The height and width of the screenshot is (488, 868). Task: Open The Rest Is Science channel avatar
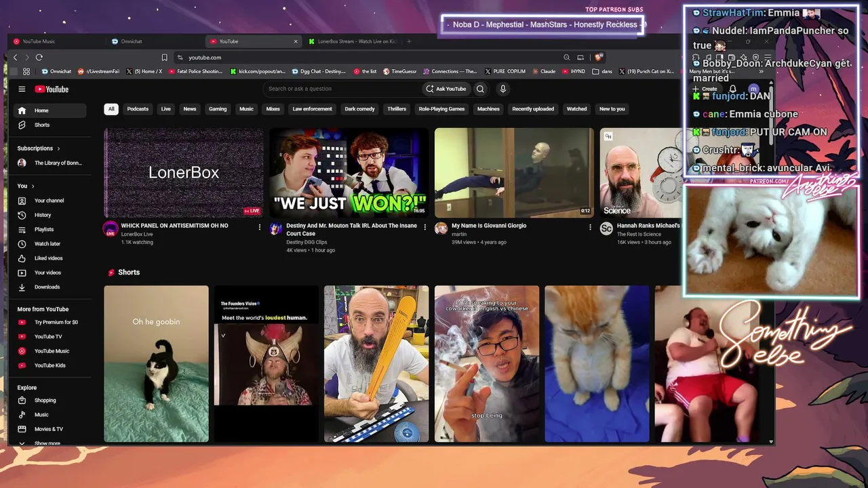pos(606,228)
